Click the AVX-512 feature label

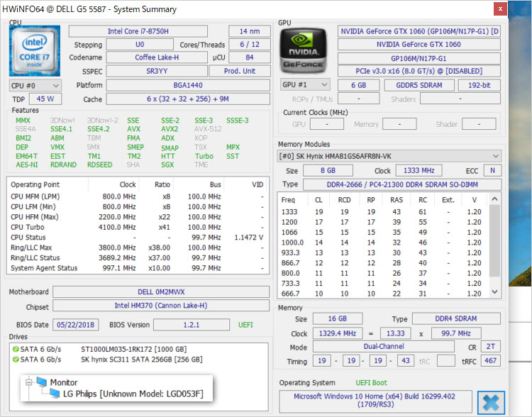[208, 129]
